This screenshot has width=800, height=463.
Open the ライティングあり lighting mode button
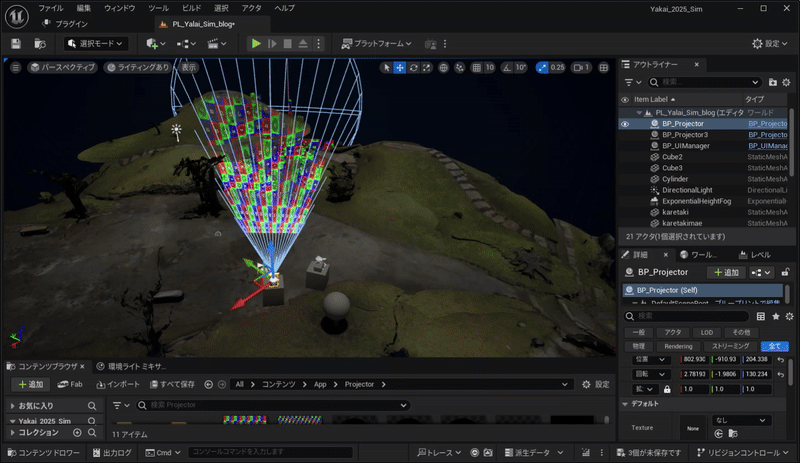138,67
